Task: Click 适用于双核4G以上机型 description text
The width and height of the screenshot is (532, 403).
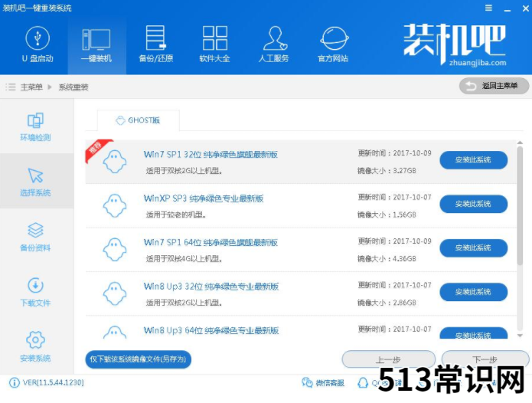Action: (184, 259)
